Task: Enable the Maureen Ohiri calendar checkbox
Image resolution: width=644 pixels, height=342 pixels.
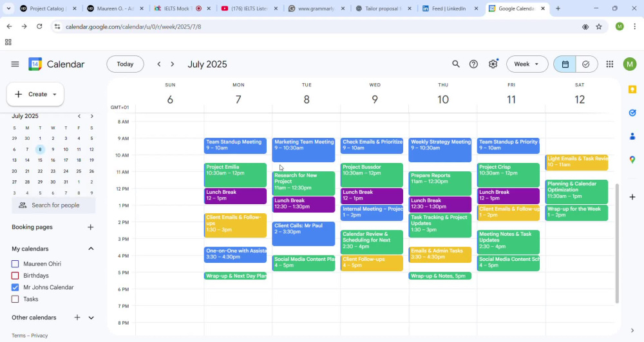Action: tap(15, 264)
